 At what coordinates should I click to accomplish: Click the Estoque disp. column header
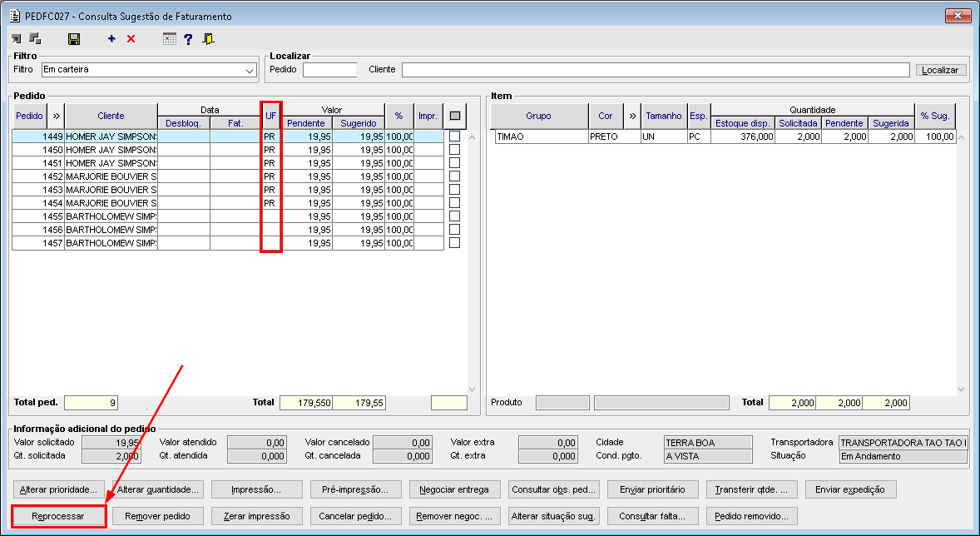(743, 123)
